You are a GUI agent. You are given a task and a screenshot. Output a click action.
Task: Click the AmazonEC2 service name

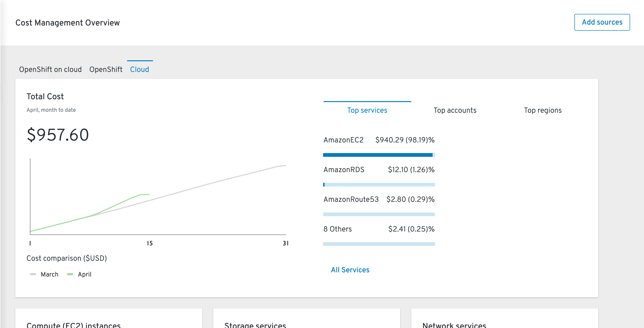tap(344, 140)
